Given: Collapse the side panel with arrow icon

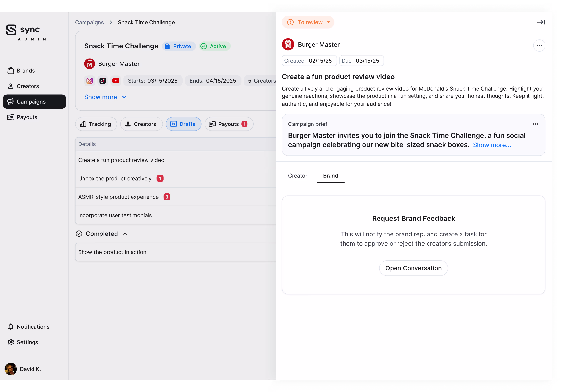Looking at the screenshot, I should click(x=541, y=22).
